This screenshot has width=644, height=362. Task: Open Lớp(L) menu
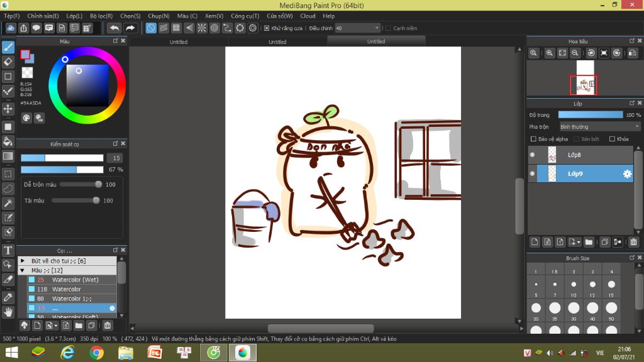pyautogui.click(x=74, y=16)
